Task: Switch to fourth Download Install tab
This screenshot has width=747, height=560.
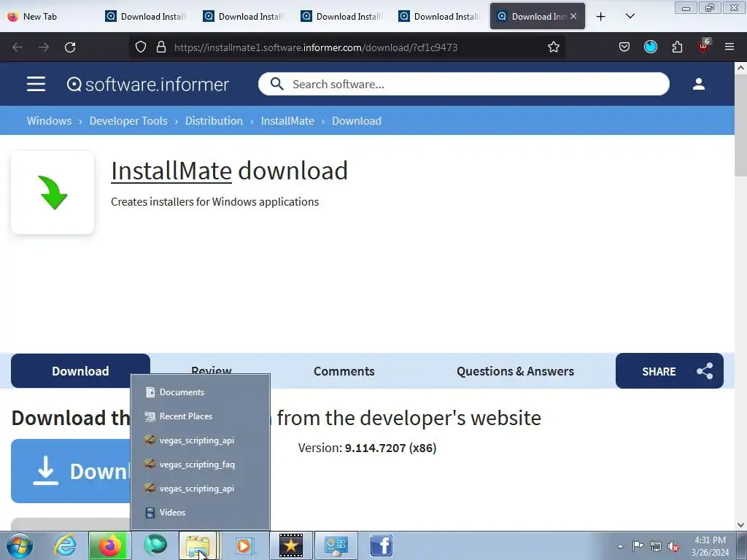Action: coord(440,16)
